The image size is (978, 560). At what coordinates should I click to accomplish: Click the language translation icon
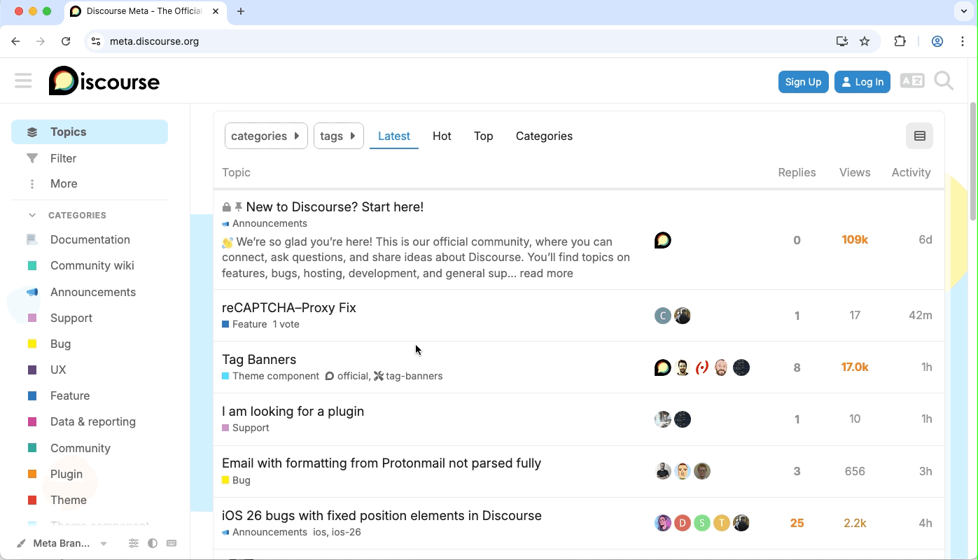point(911,81)
